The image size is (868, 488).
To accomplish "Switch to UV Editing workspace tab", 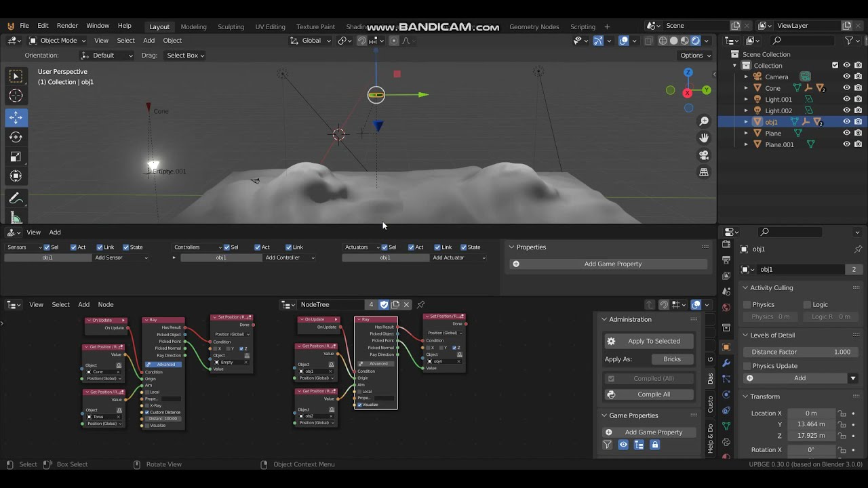I will click(270, 26).
